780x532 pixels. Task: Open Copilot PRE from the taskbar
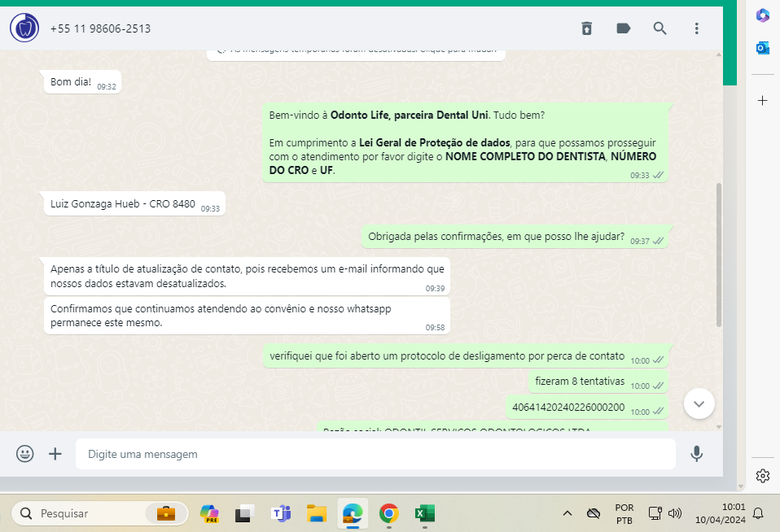coord(209,513)
